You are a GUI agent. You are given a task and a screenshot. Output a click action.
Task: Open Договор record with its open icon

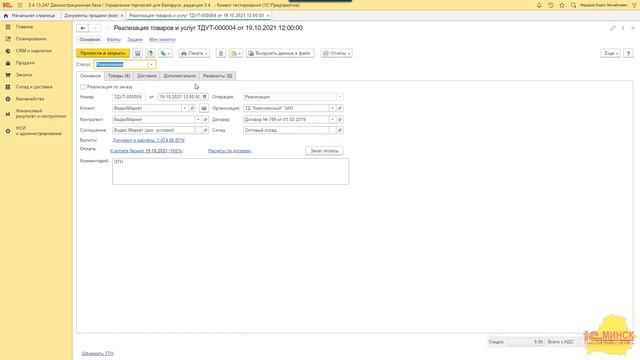(340, 120)
